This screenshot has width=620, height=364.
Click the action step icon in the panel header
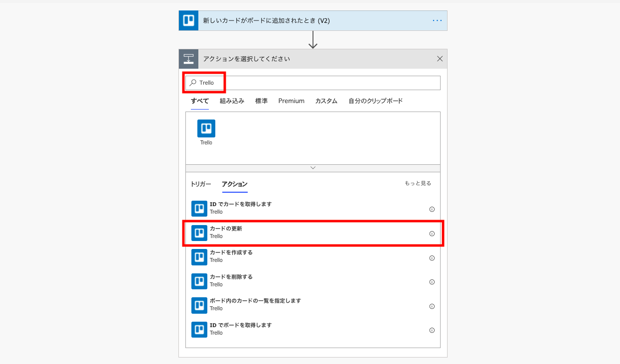188,59
